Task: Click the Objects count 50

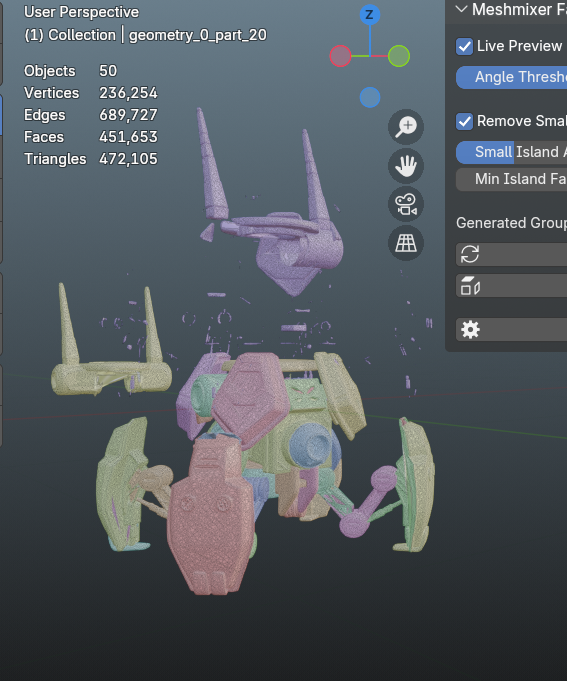Action: (108, 71)
